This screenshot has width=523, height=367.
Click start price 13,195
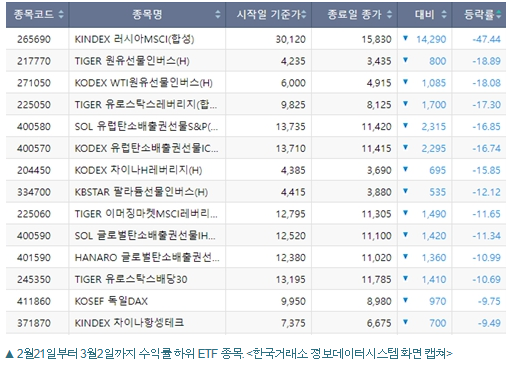tap(291, 279)
